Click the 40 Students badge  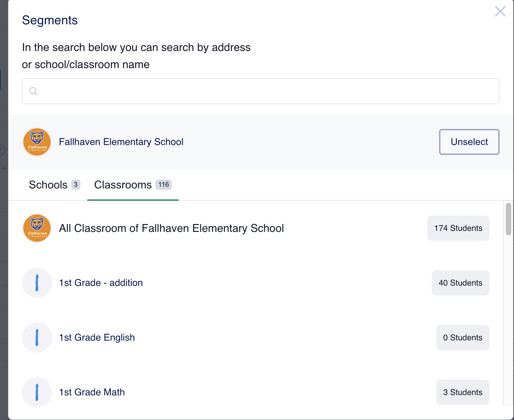click(460, 283)
